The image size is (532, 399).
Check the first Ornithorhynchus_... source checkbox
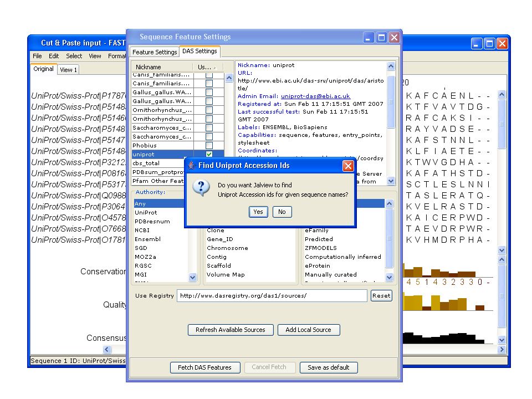(209, 110)
